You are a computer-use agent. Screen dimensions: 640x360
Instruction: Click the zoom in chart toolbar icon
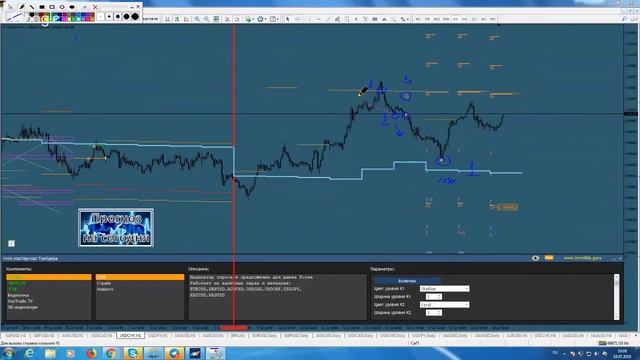(197, 19)
